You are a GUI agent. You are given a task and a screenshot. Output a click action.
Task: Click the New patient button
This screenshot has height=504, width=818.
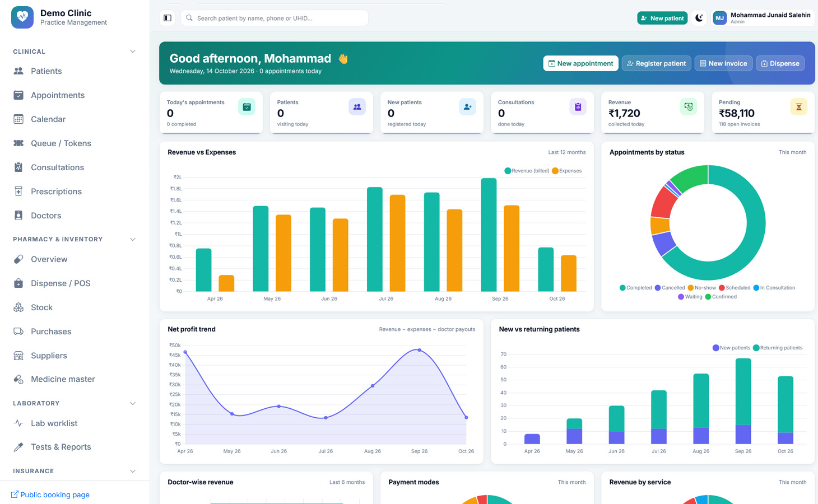pos(662,18)
